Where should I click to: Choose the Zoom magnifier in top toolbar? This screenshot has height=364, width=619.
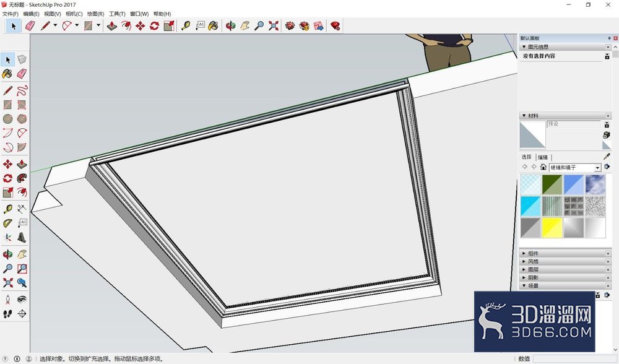(259, 26)
